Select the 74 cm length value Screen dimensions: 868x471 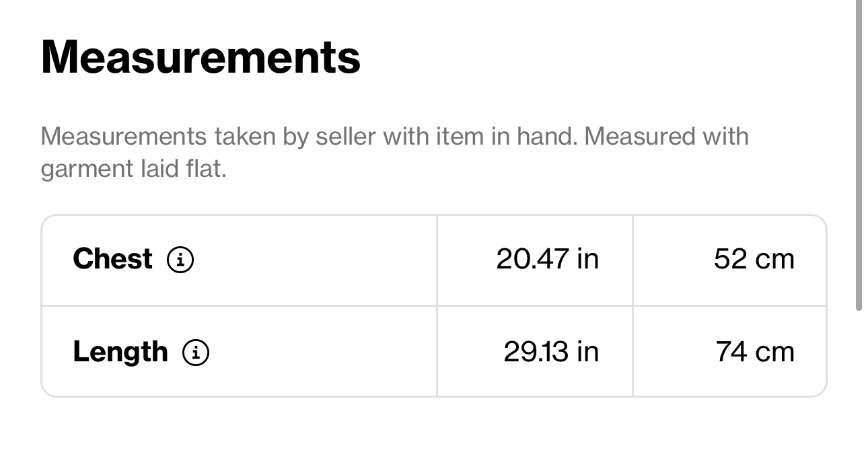(755, 352)
